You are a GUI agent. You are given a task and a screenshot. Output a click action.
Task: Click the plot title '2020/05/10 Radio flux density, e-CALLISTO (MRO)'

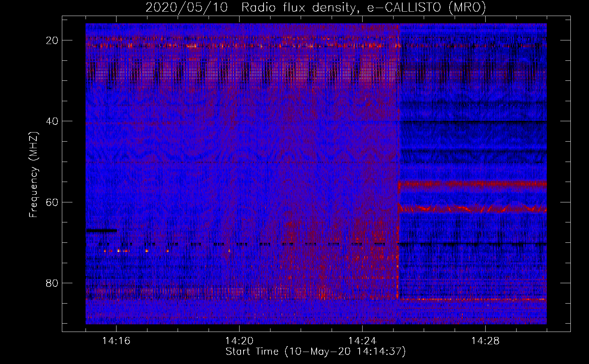point(316,7)
